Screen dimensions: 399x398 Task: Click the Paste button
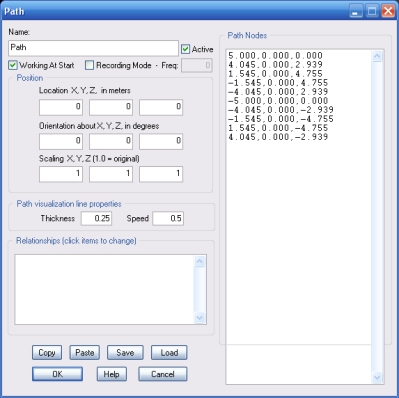85,352
